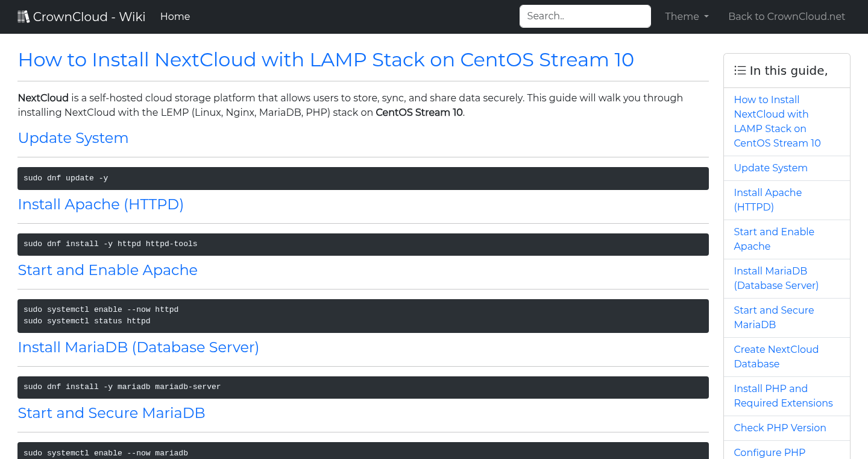Select Home in the navigation bar

pyautogui.click(x=175, y=16)
